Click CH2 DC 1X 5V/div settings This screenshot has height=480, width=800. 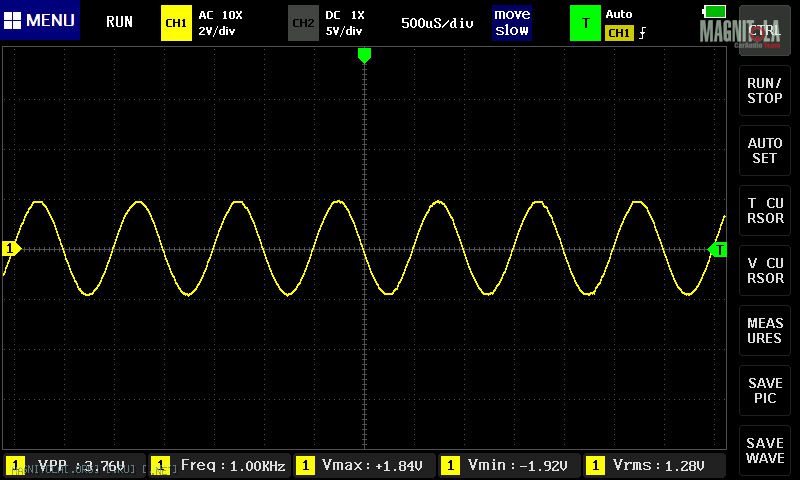point(345,23)
